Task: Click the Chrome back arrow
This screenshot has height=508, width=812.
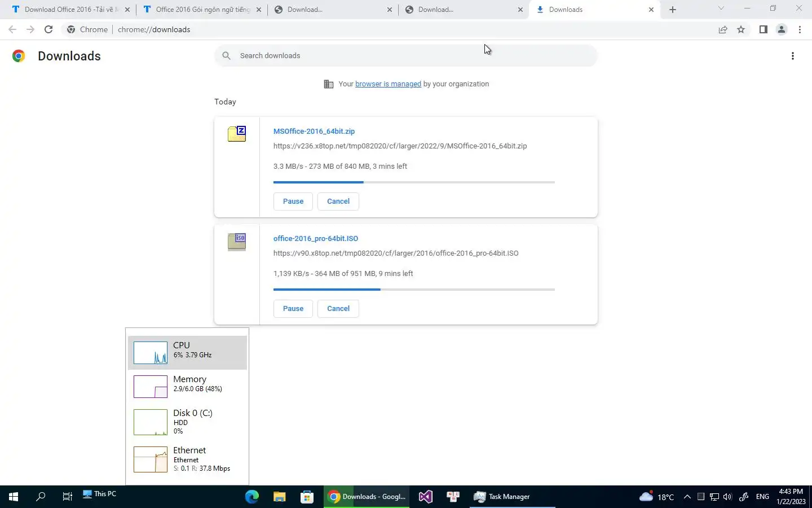Action: point(12,29)
